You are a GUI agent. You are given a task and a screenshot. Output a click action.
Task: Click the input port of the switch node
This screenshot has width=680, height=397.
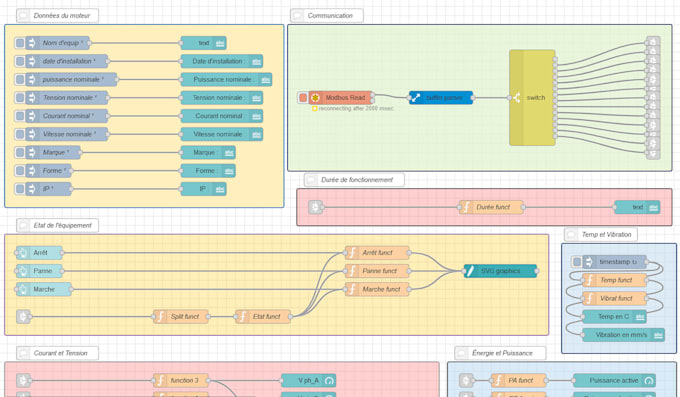510,98
